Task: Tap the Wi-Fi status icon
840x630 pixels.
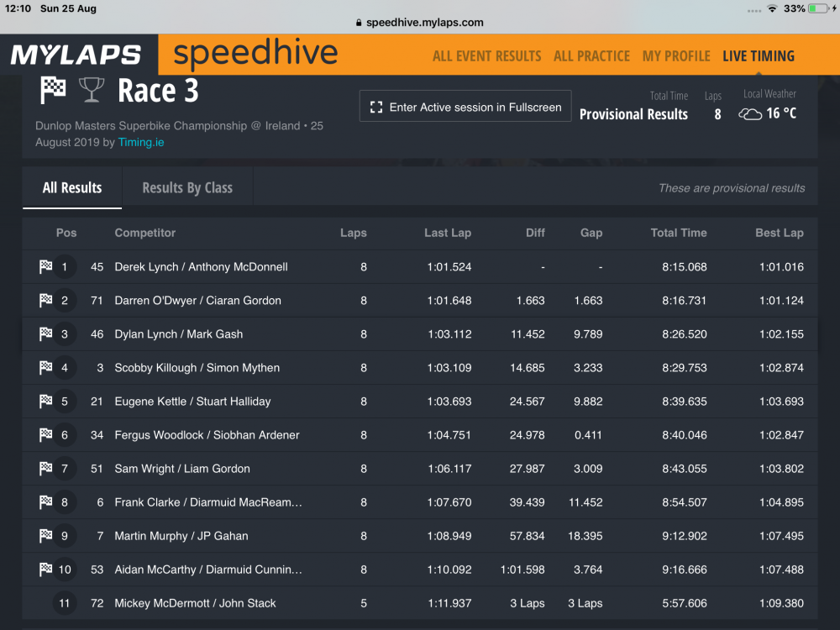Action: click(x=772, y=8)
